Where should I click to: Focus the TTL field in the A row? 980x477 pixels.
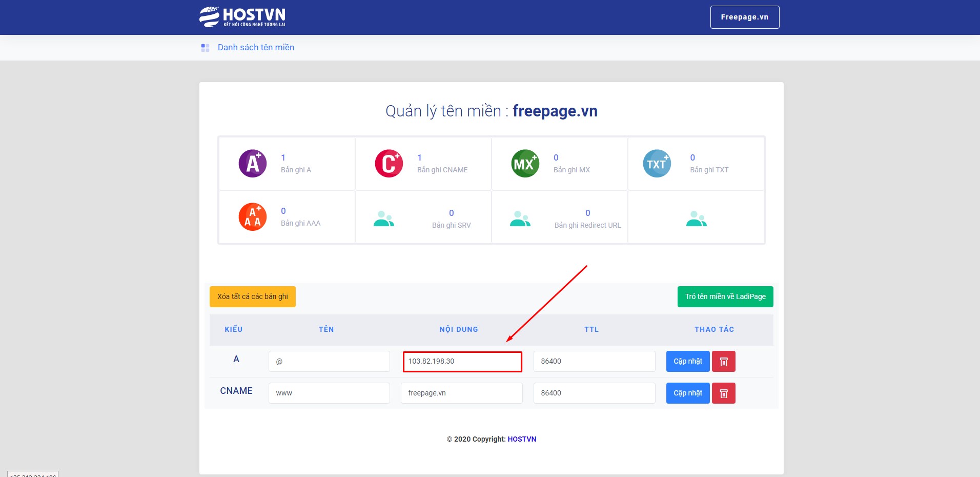point(595,361)
